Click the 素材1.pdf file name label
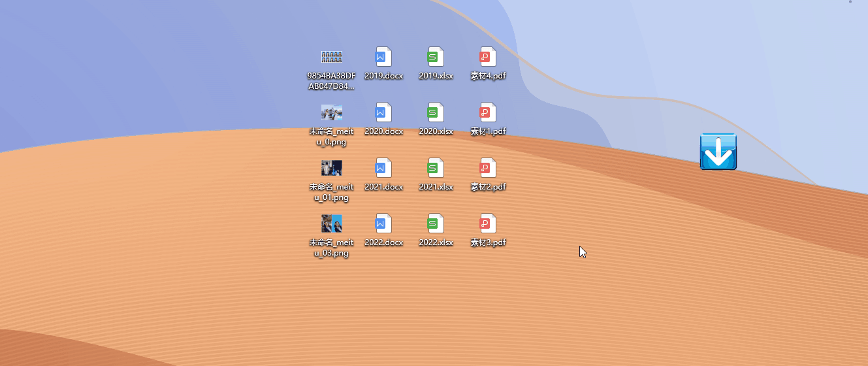The height and width of the screenshot is (366, 868). click(x=489, y=131)
